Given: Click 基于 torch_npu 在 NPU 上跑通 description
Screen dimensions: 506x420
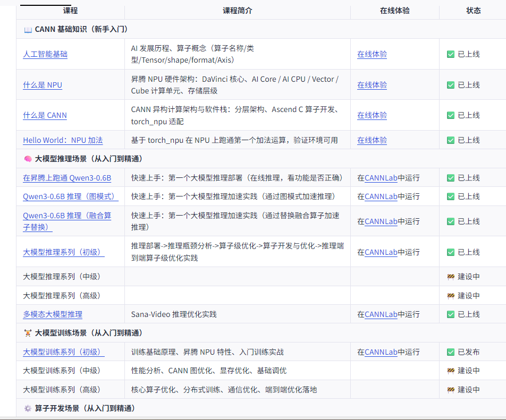Looking at the screenshot, I should click(234, 140).
